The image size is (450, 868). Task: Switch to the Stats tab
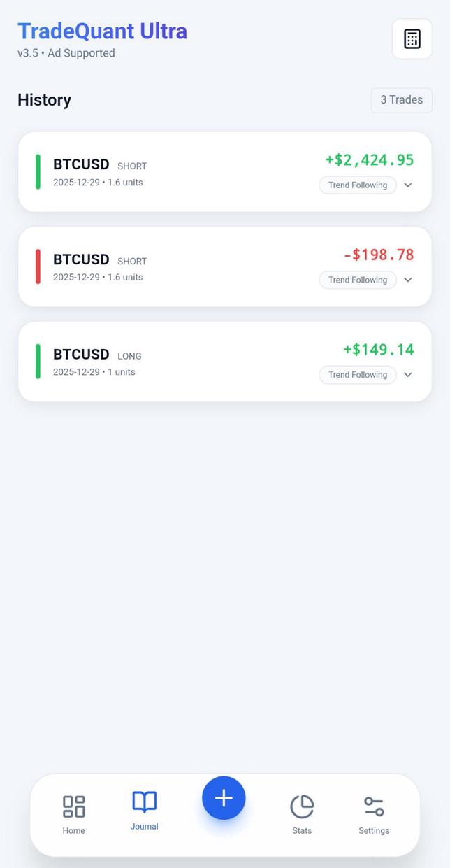click(x=302, y=815)
